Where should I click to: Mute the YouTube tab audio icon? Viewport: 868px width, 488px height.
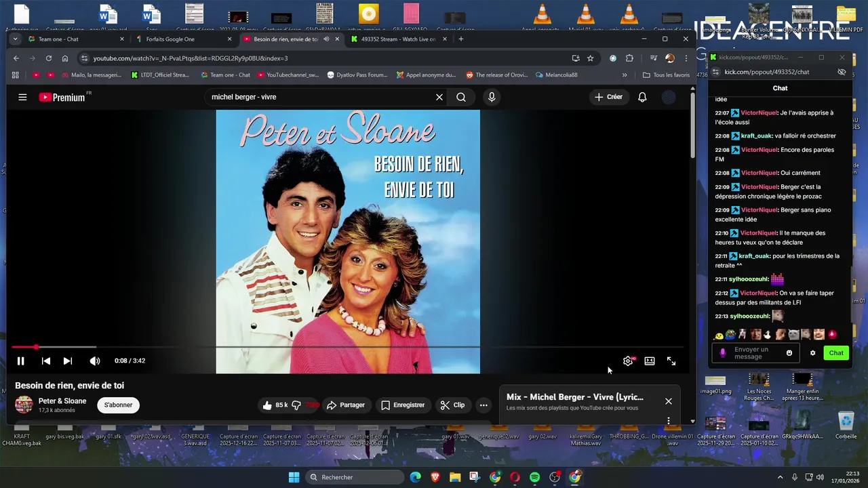click(326, 39)
